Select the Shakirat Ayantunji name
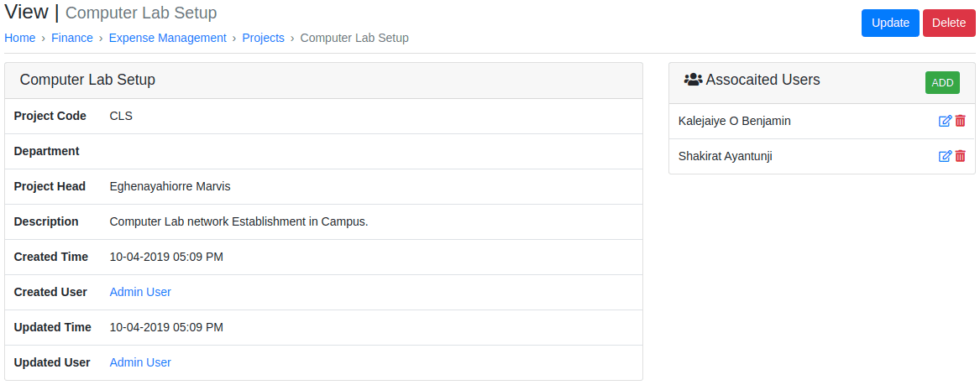This screenshot has height=385, width=980. click(725, 156)
